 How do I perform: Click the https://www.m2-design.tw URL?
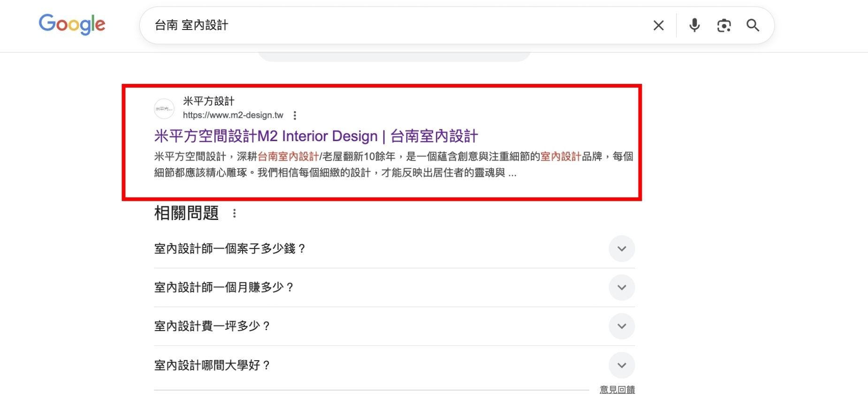click(233, 115)
